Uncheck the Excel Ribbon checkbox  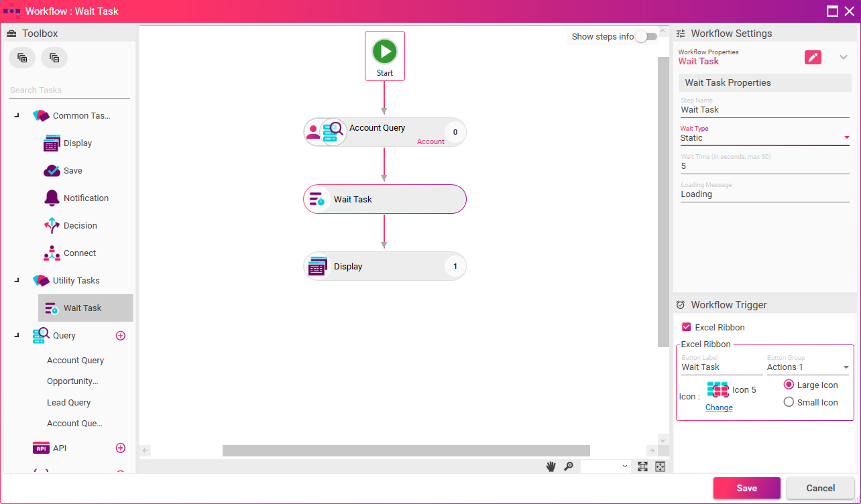[x=686, y=327]
